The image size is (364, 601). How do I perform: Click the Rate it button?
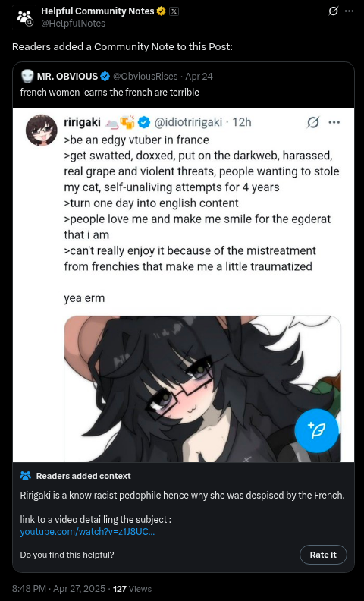[323, 555]
